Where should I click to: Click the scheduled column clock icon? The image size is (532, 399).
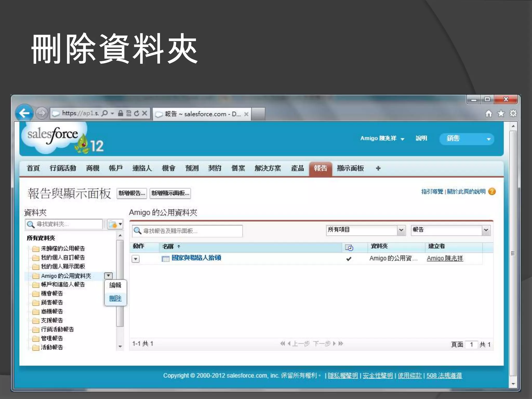tap(349, 247)
